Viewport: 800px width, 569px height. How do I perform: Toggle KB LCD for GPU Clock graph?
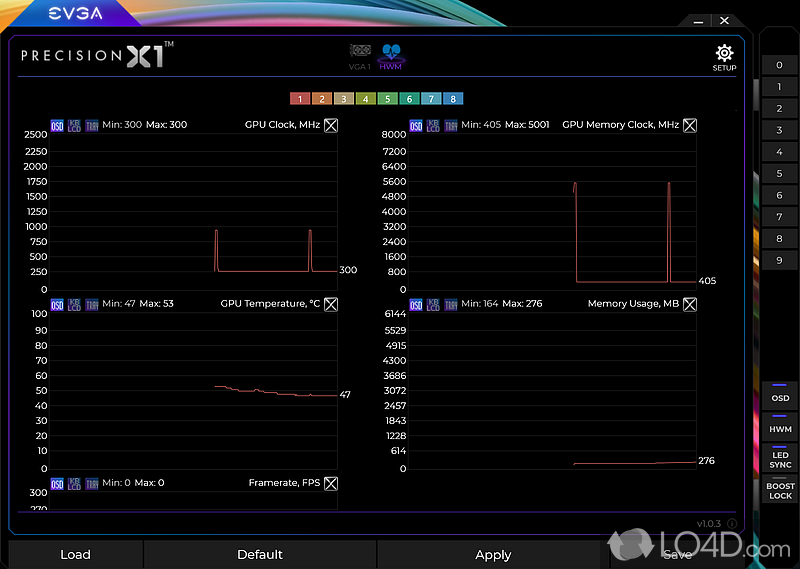pos(74,125)
